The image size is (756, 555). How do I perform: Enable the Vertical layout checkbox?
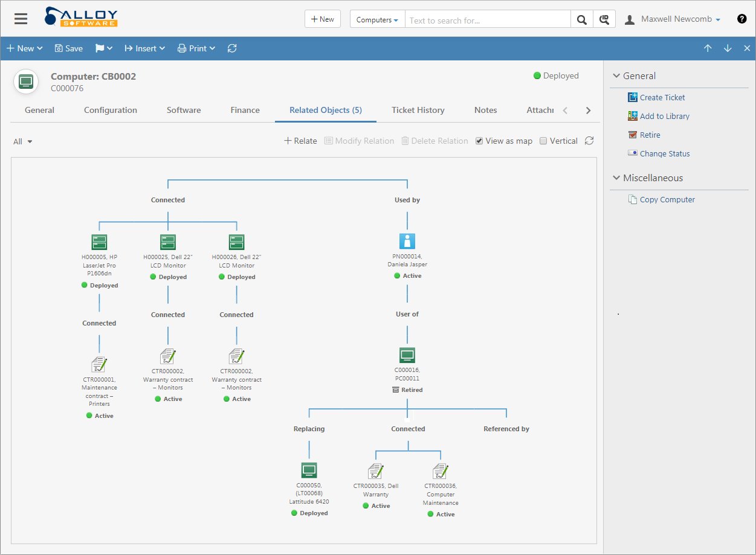(543, 140)
